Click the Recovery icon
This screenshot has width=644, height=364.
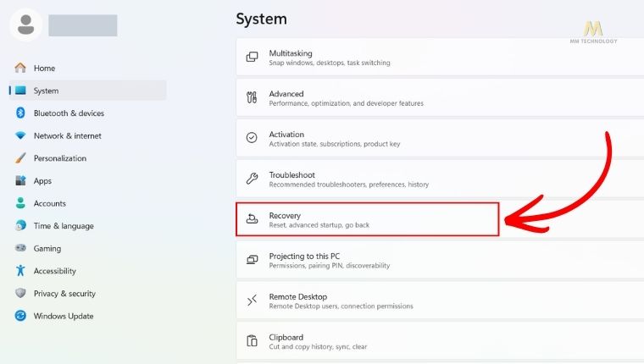pos(252,219)
